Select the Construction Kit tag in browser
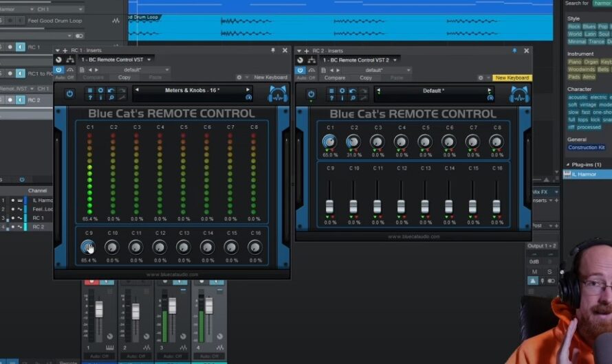Screen dimensions: 612x364 click(x=587, y=147)
